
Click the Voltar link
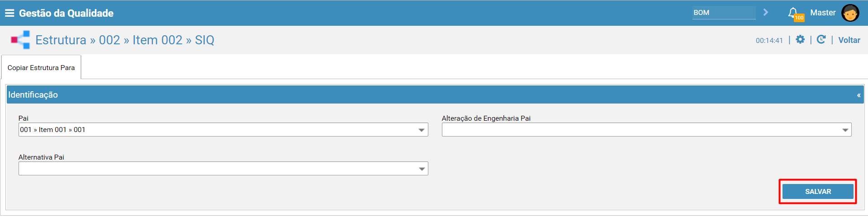click(x=849, y=40)
